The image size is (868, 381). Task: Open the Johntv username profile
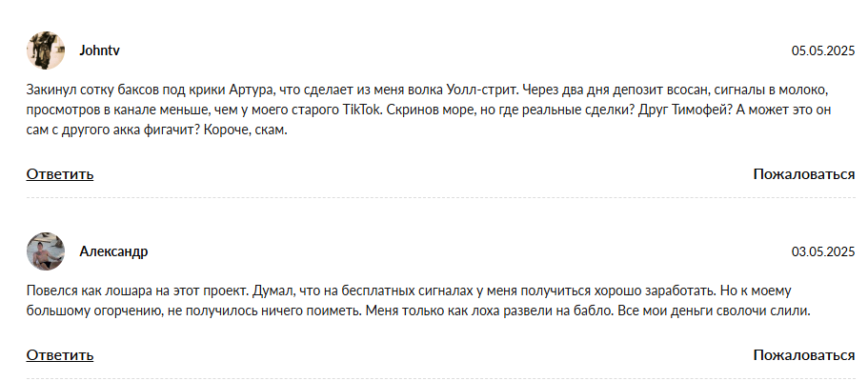tap(99, 50)
